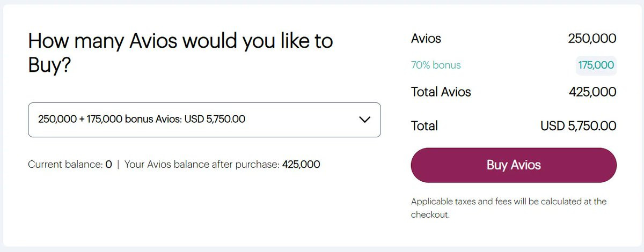Click the Avios label in summary
Viewport: 644px width, 252px height.
point(426,39)
